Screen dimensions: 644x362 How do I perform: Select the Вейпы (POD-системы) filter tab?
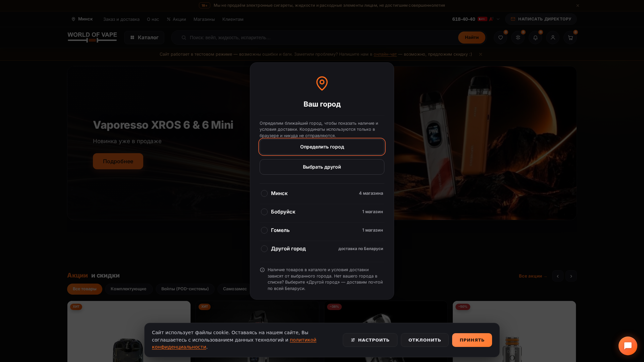point(185,289)
